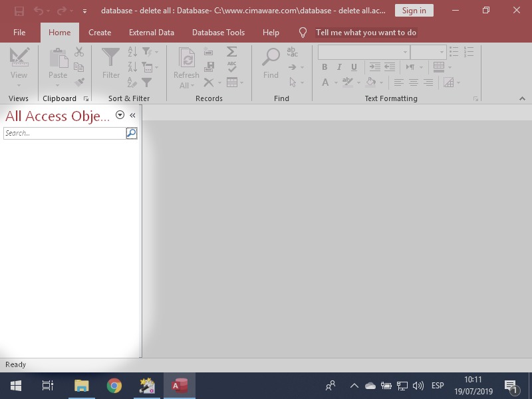Screen dimensions: 532x399
Task: Click the Spelling check icon
Action: click(232, 66)
